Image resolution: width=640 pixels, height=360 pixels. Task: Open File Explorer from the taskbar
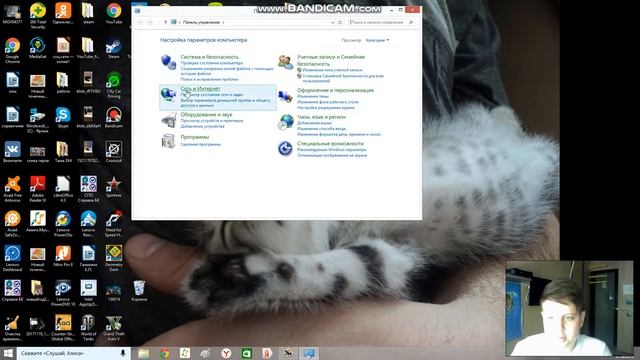point(144,353)
